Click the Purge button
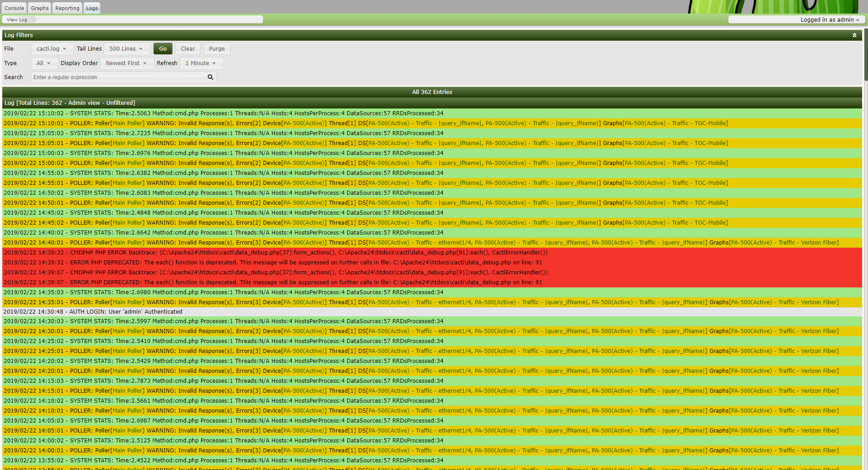The image size is (868, 470). [217, 49]
